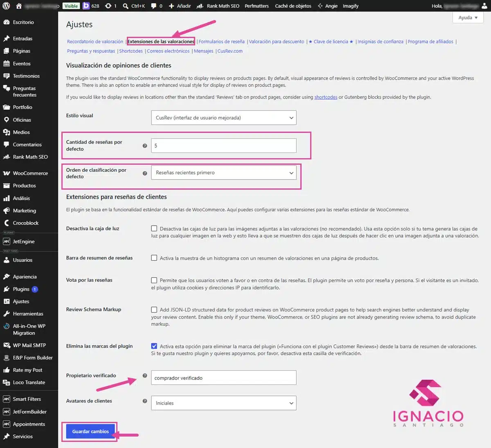491x448 pixels.
Task: Open Mensajes tab link
Action: coord(203,51)
